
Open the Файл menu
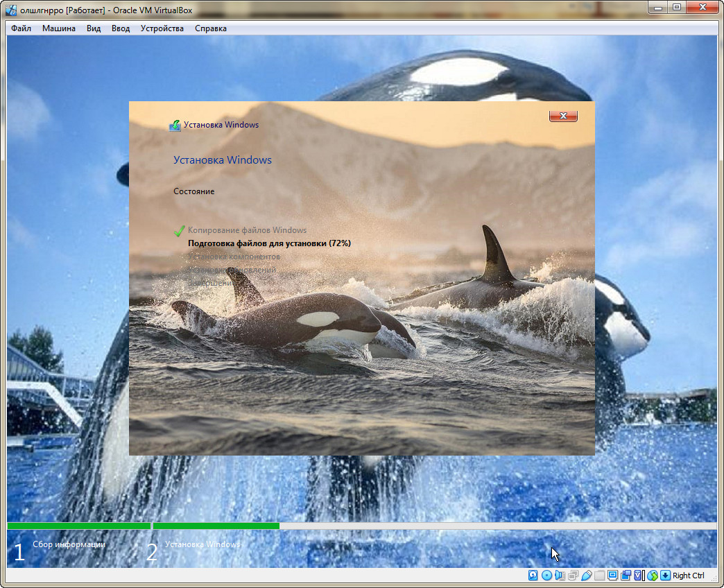click(21, 28)
